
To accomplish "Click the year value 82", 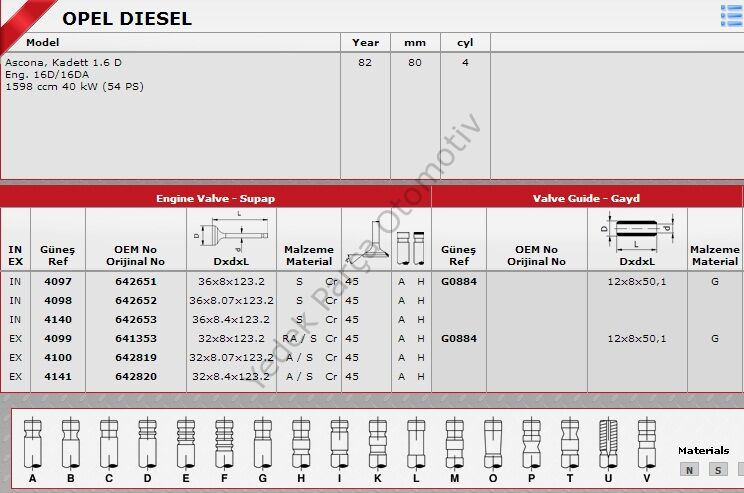I will [x=365, y=62].
